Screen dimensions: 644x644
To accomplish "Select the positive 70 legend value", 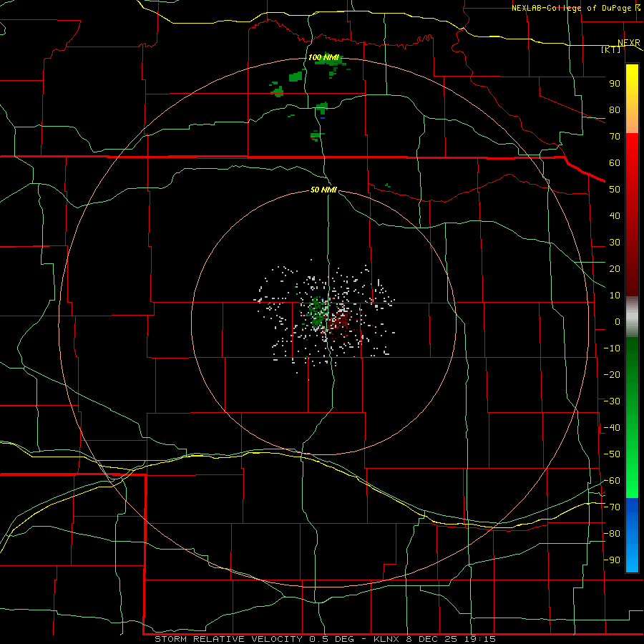I will pyautogui.click(x=615, y=137).
